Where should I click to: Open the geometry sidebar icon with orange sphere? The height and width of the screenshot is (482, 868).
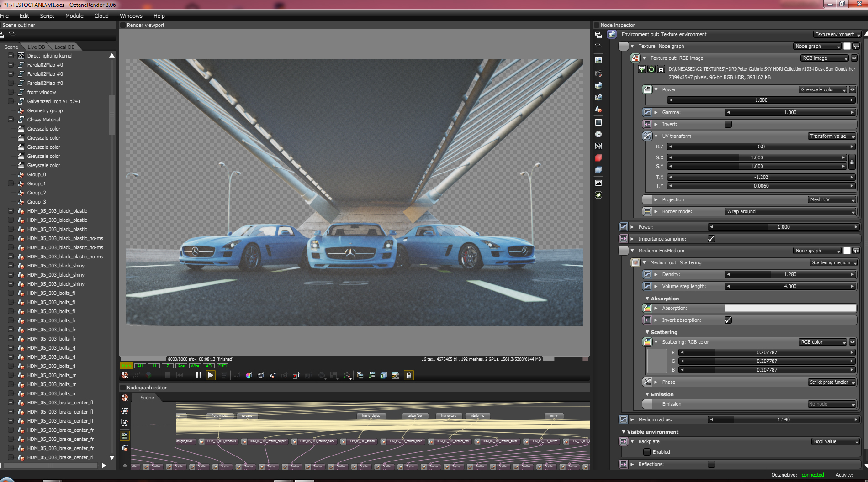598,109
